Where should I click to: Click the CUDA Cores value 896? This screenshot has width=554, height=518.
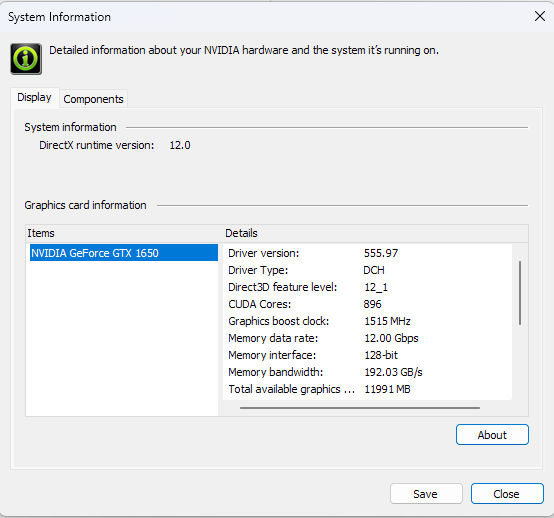[x=372, y=304]
